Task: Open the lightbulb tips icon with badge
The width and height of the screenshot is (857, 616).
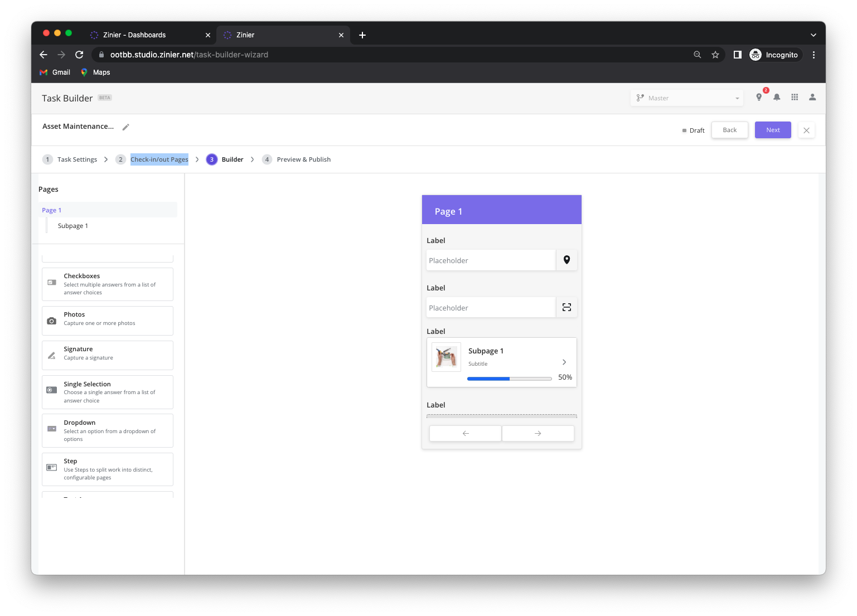Action: pos(759,97)
